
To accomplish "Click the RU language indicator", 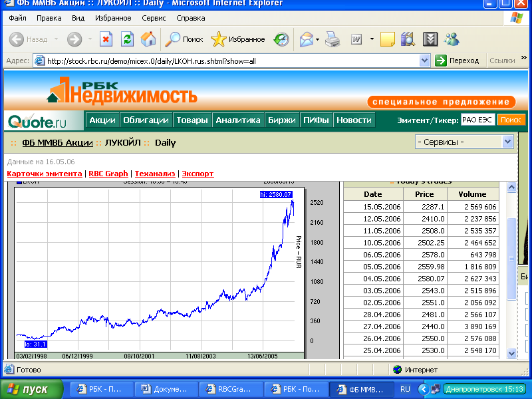I will point(405,389).
